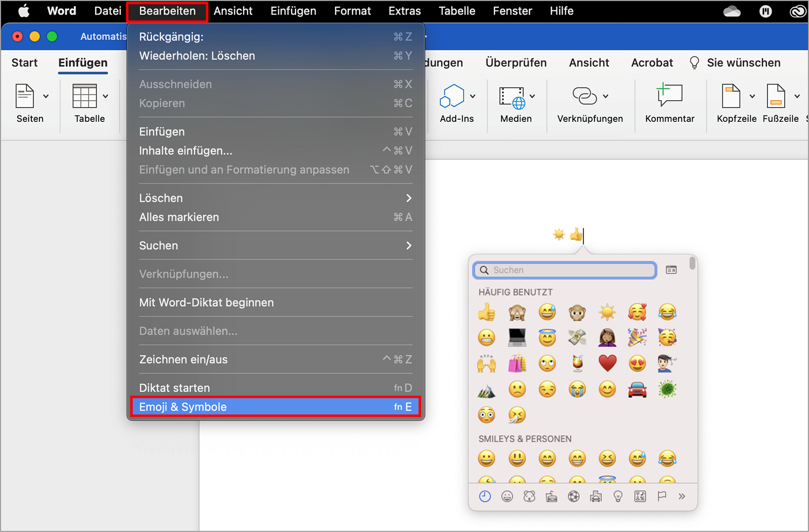The width and height of the screenshot is (809, 532).
Task: Insert the heart-eyes face emoji
Action: tap(637, 363)
